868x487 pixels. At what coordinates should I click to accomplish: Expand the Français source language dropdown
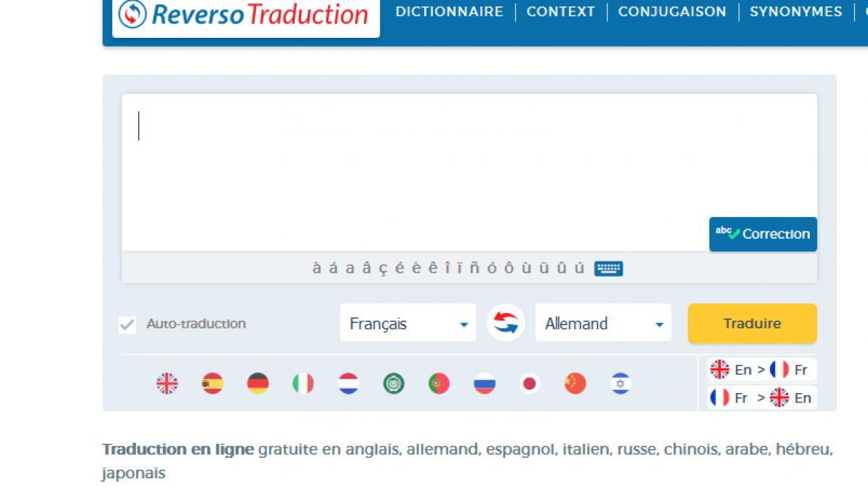pos(407,324)
